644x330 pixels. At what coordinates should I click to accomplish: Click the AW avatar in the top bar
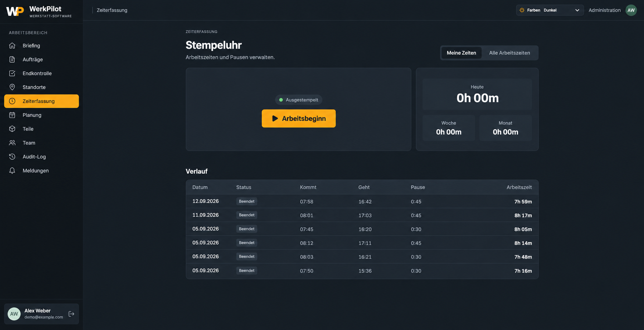point(631,10)
